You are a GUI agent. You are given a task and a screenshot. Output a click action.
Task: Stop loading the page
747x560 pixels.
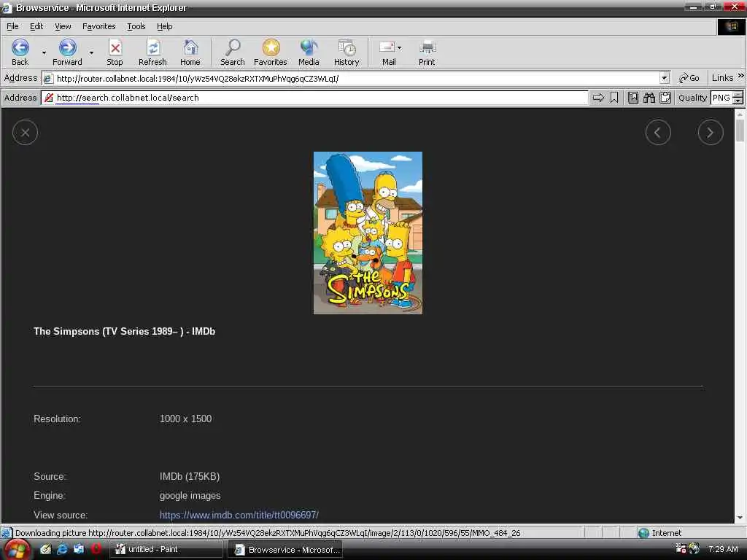pos(115,52)
